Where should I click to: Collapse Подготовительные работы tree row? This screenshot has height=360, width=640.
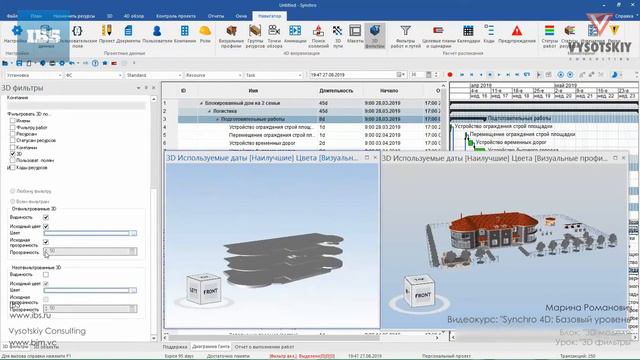(217, 119)
